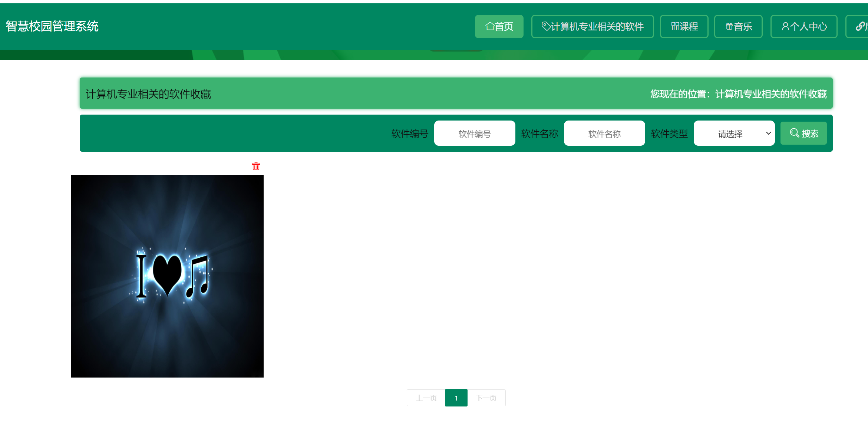The image size is (868, 438).
Task: Click the person icon on 个人中心
Action: tap(785, 26)
